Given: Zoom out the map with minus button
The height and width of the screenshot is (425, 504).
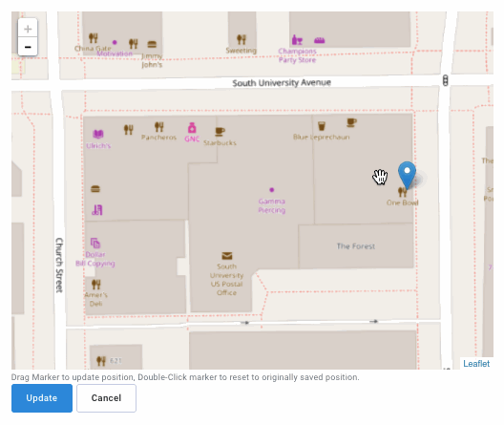Looking at the screenshot, I should (x=28, y=47).
